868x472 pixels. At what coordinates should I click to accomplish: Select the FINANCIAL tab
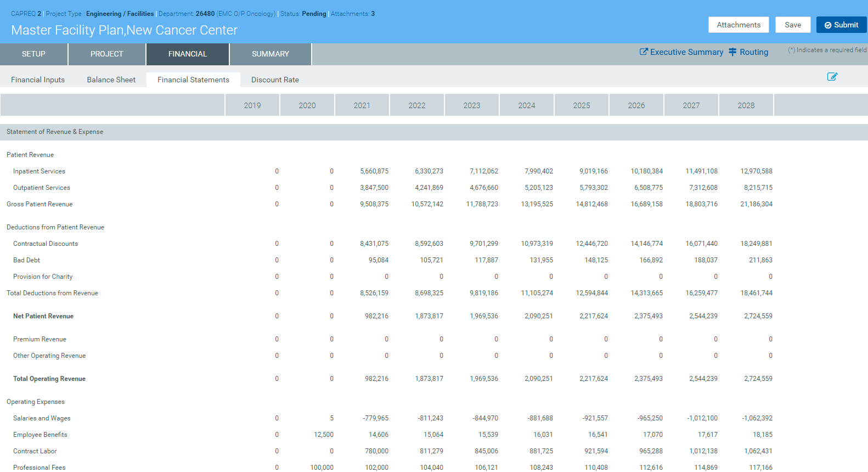click(x=188, y=54)
